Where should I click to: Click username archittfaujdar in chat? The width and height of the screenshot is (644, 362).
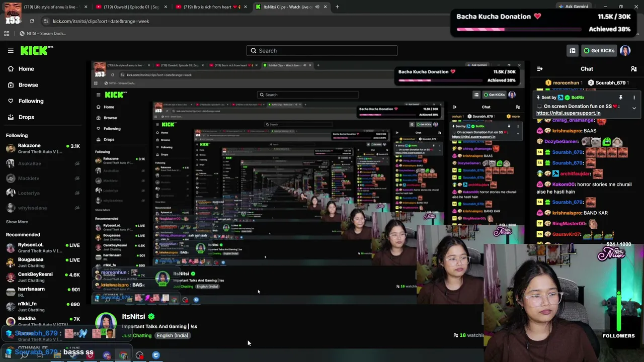tap(575, 174)
